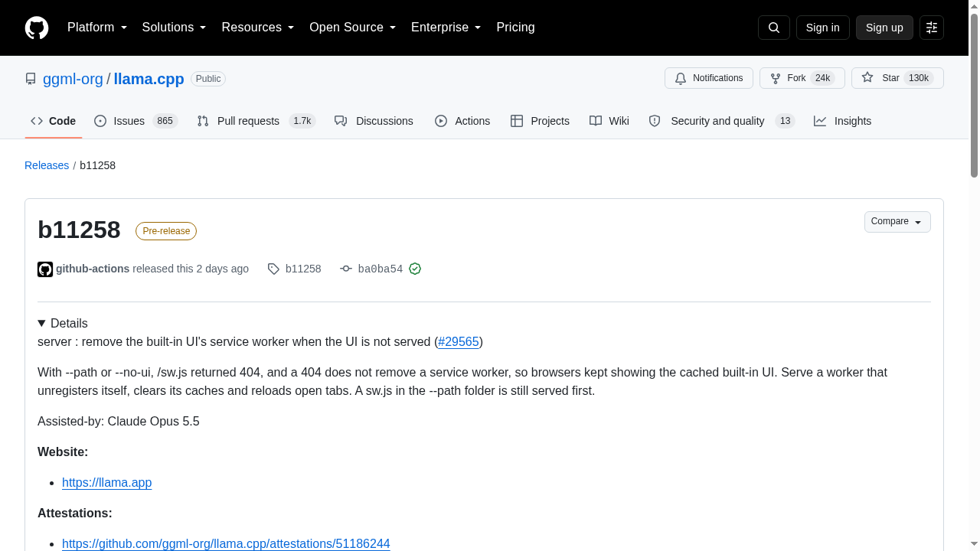
Task: Open the attestations/51186244 link
Action: point(226,543)
